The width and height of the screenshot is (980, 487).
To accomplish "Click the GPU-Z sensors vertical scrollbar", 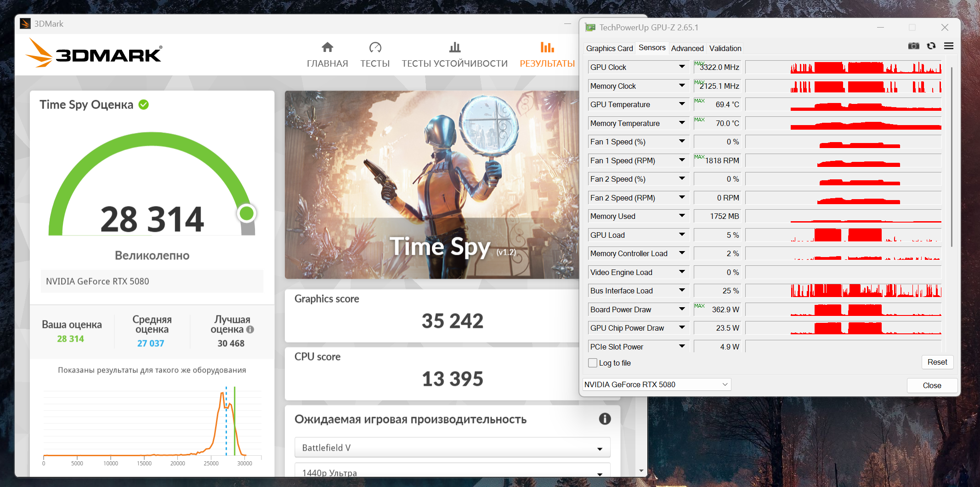I will pyautogui.click(x=951, y=156).
